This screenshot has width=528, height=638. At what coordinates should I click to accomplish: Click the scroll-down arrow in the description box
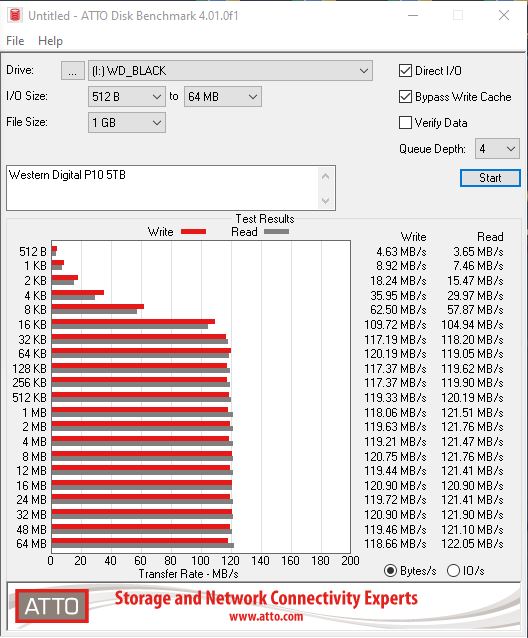325,200
